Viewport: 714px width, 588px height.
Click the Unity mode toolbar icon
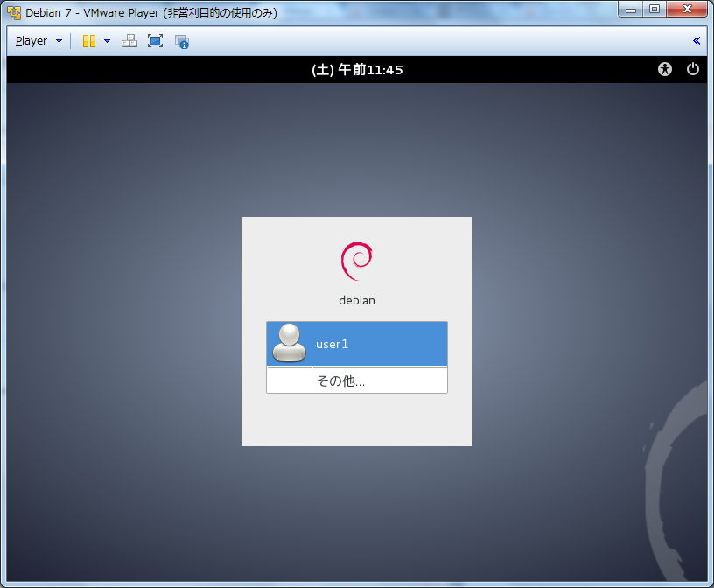pyautogui.click(x=182, y=41)
